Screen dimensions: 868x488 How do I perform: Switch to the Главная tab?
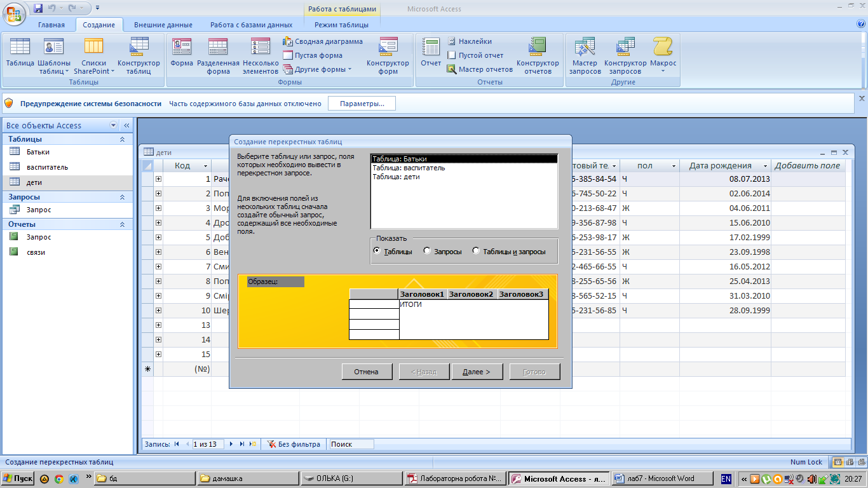coord(51,25)
